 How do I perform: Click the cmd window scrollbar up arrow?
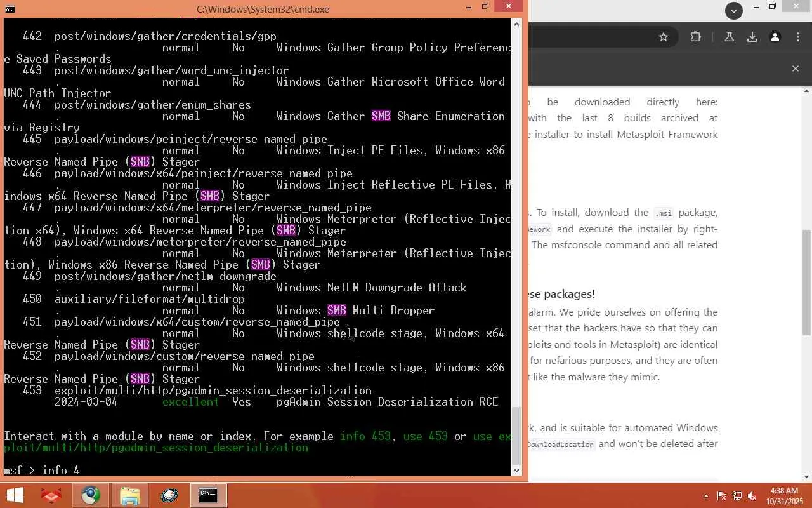pyautogui.click(x=516, y=24)
